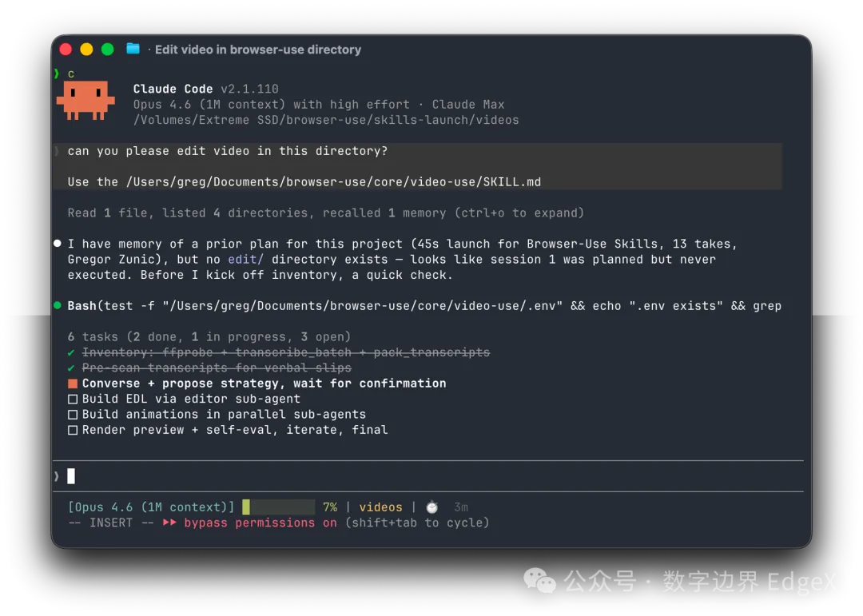This screenshot has width=863, height=616.
Task: Click 'Converse + propose strategy, wait for confirmation'
Action: click(x=264, y=384)
